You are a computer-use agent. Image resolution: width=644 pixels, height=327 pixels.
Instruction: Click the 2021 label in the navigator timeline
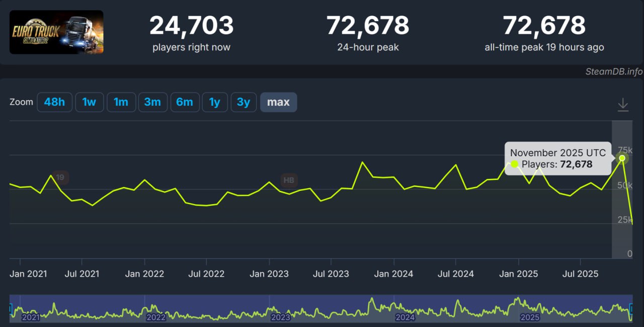coord(31,317)
